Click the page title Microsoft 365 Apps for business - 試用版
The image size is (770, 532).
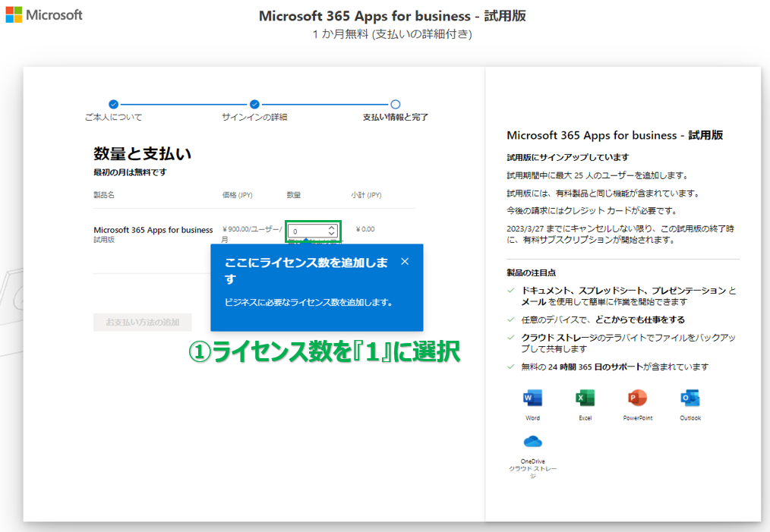393,16
